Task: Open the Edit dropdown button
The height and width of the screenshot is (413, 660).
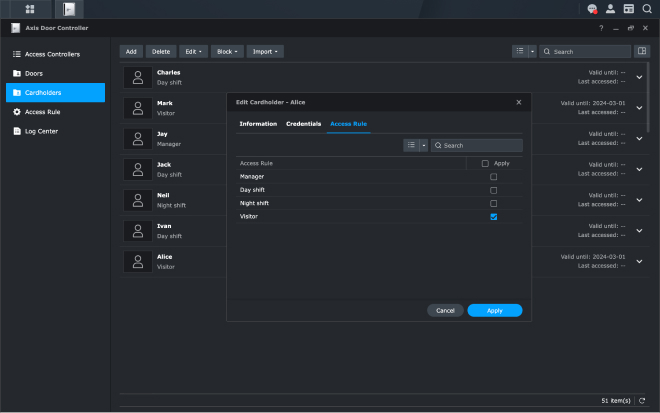Action: [x=193, y=51]
